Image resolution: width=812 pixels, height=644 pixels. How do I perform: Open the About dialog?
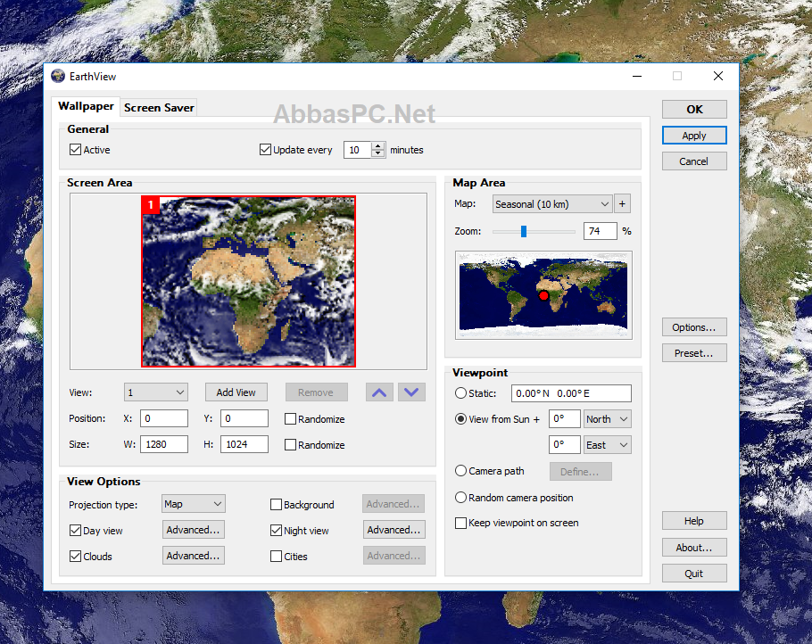click(694, 547)
